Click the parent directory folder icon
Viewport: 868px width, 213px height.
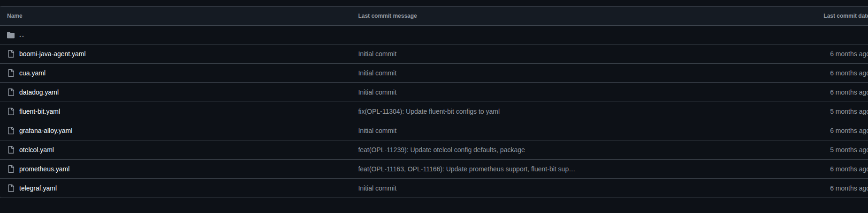pyautogui.click(x=11, y=35)
